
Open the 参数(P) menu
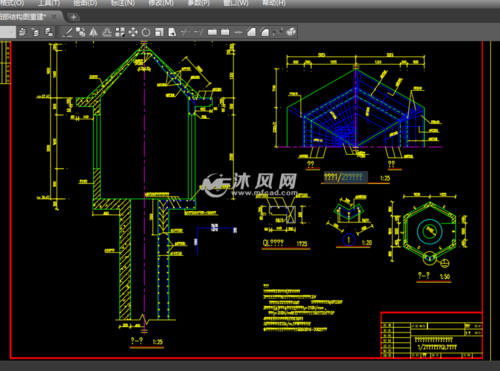pyautogui.click(x=199, y=3)
